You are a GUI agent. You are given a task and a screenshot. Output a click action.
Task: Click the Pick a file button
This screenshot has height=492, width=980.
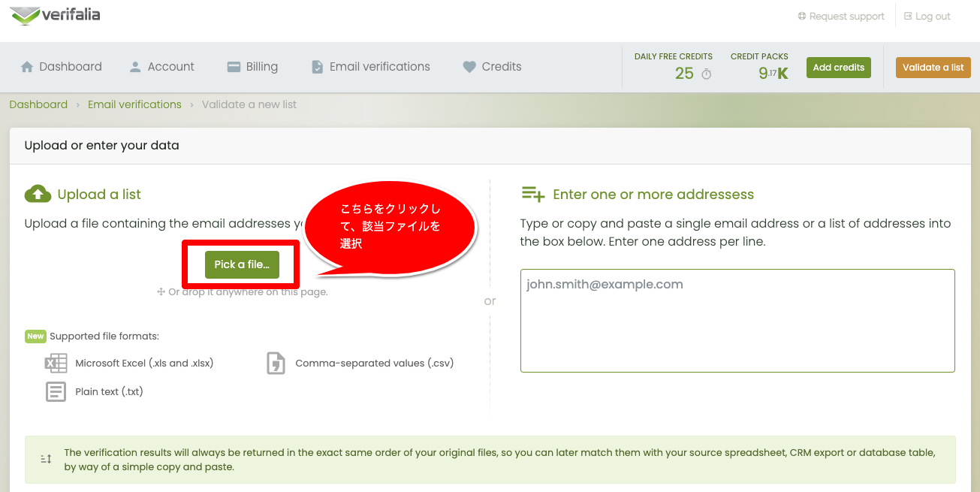[x=242, y=264]
